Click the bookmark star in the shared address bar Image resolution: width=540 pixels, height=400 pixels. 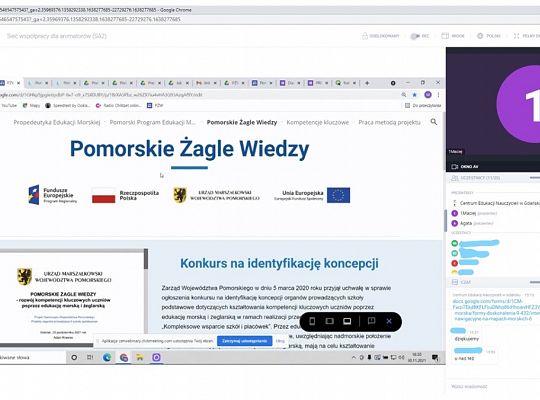coord(415,95)
